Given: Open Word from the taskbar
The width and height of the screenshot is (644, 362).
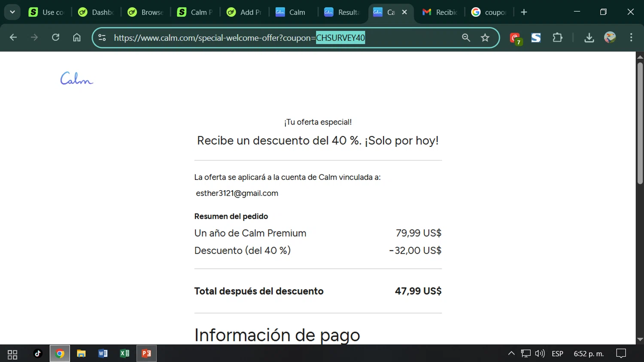Looking at the screenshot, I should (103, 353).
